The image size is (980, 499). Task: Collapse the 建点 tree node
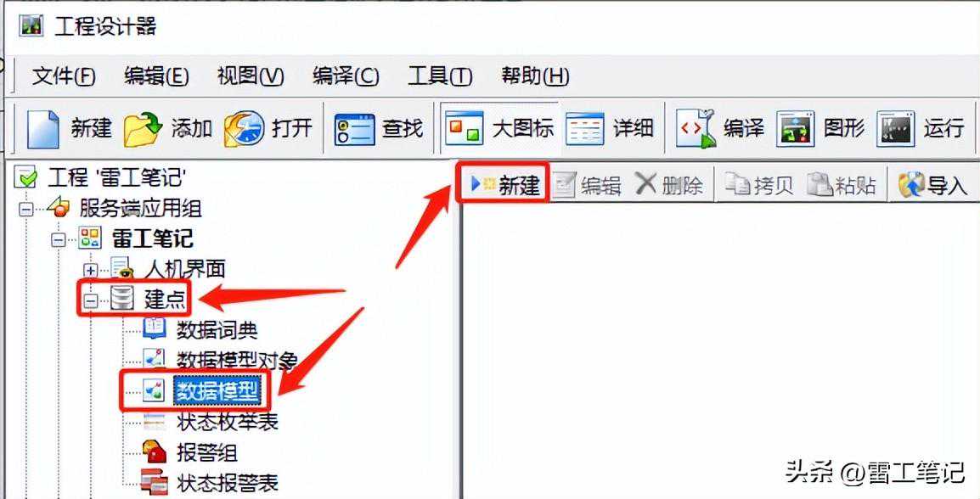coord(91,301)
